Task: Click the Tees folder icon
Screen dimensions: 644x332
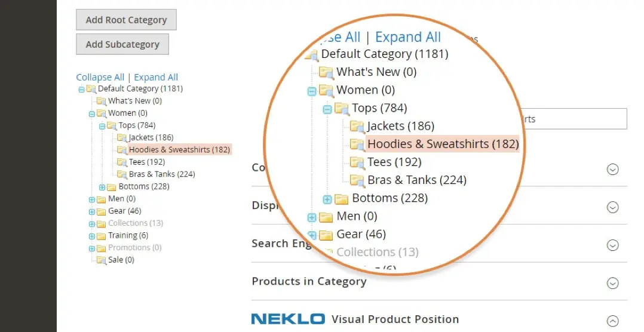Action: click(122, 162)
